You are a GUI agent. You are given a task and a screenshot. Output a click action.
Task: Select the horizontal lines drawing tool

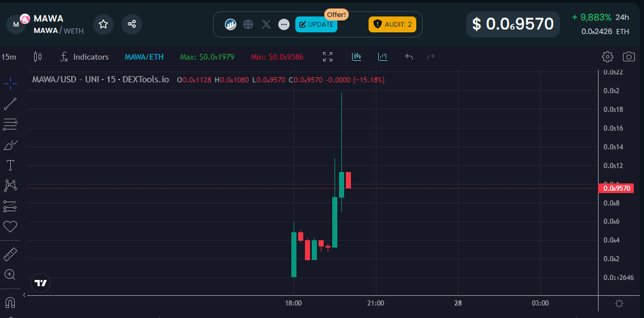pyautogui.click(x=10, y=124)
